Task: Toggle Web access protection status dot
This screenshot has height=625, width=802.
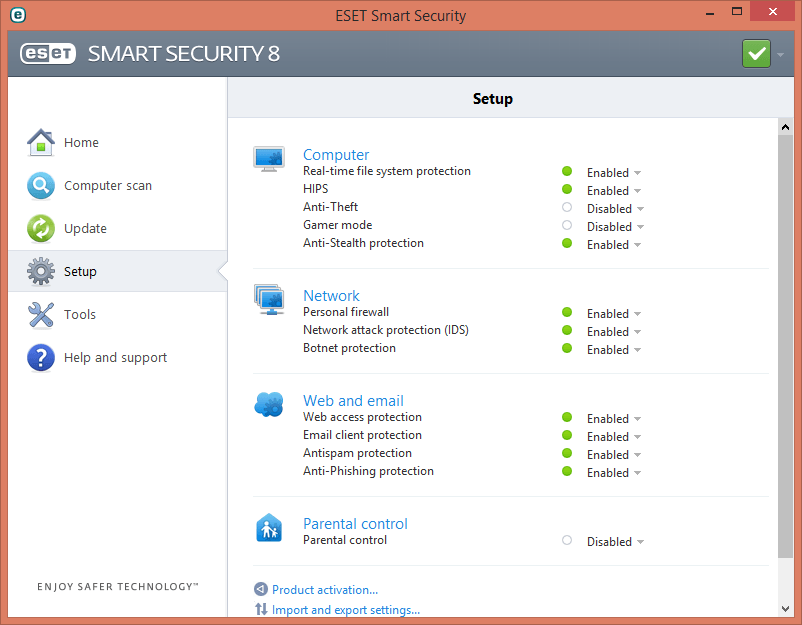Action: pos(567,417)
